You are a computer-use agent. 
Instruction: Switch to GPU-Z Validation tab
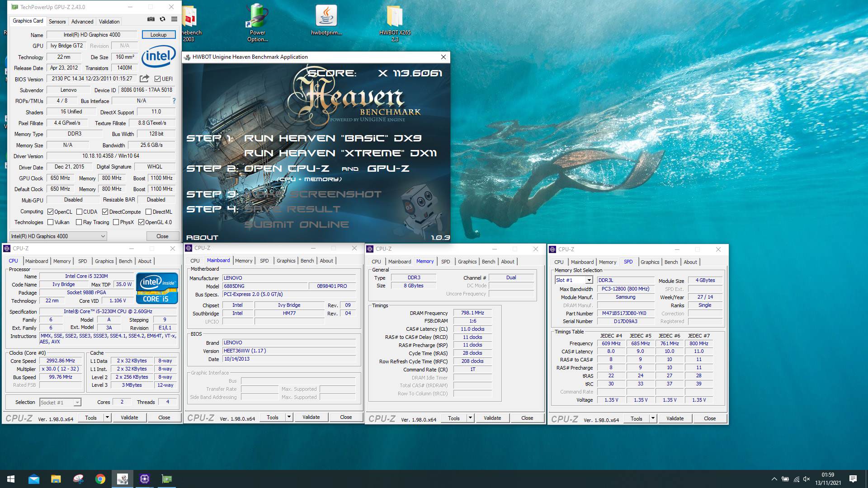pos(109,22)
